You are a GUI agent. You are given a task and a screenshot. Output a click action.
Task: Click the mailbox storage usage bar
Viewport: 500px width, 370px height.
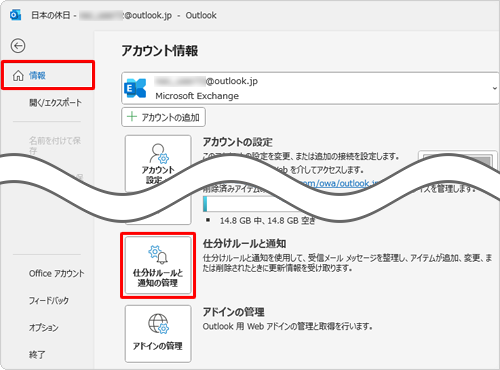253,204
